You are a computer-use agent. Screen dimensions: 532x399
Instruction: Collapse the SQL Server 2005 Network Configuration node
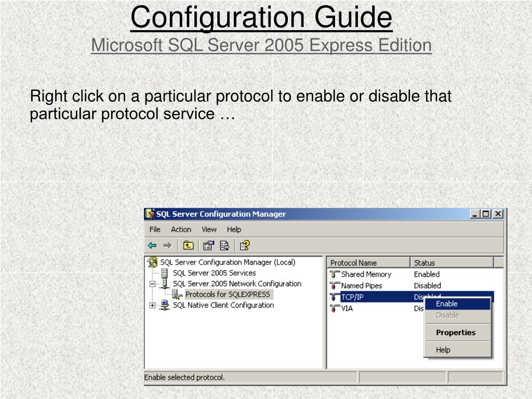(x=153, y=284)
